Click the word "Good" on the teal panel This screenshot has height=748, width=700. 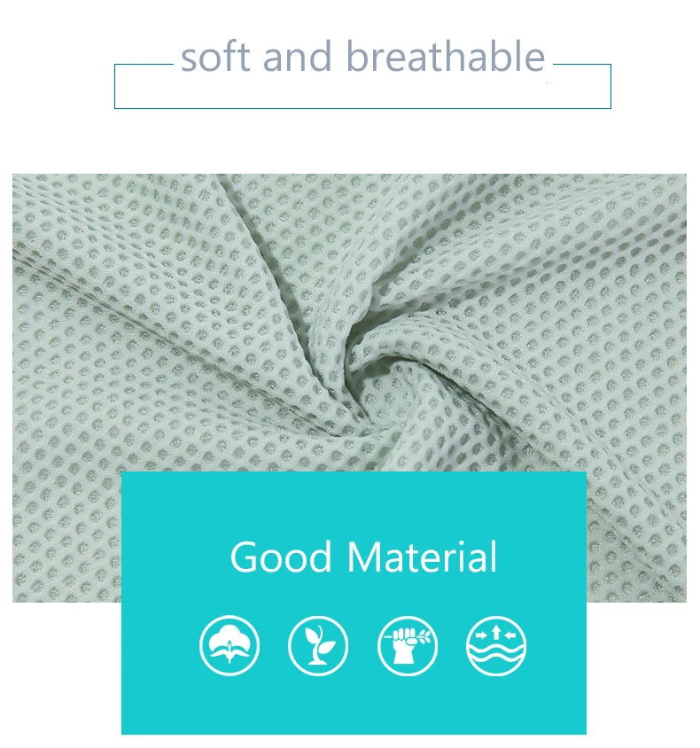coord(280,557)
